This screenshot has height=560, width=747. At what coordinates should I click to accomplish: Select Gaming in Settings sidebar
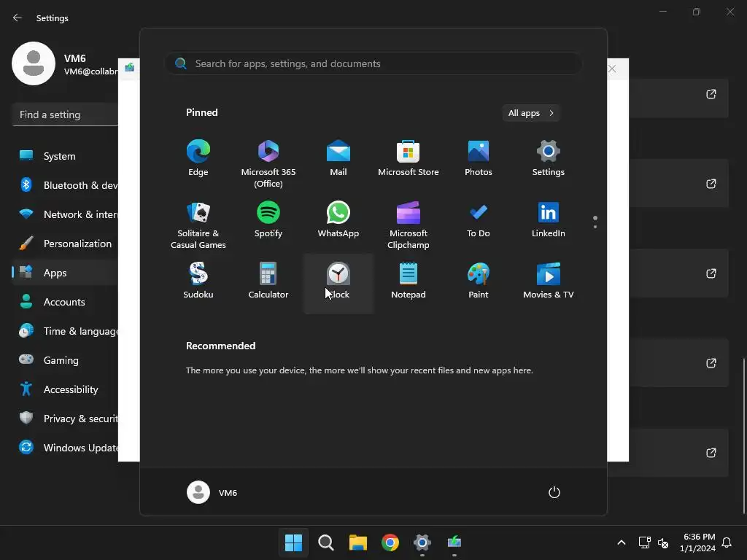click(65, 360)
